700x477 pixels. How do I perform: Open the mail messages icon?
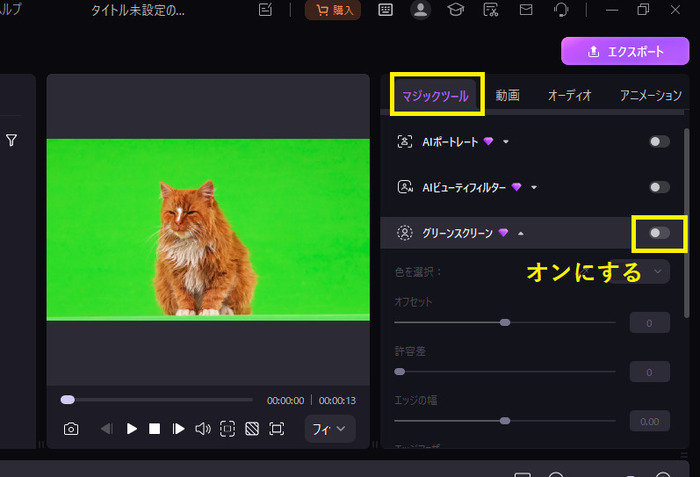point(526,10)
